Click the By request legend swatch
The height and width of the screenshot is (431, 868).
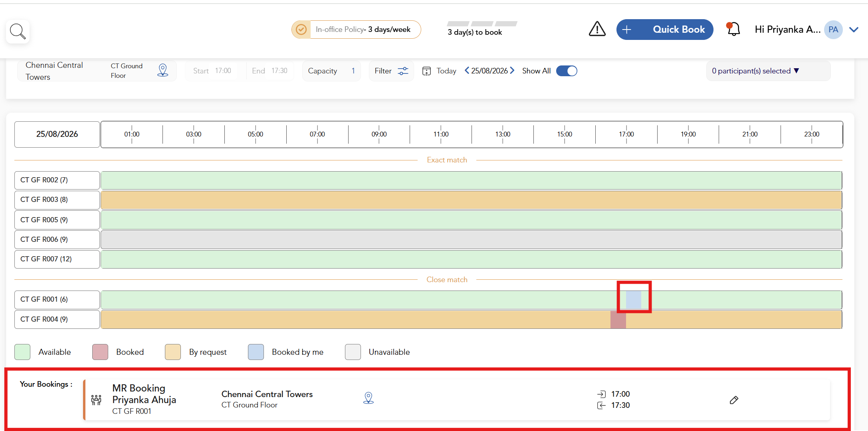click(x=173, y=352)
